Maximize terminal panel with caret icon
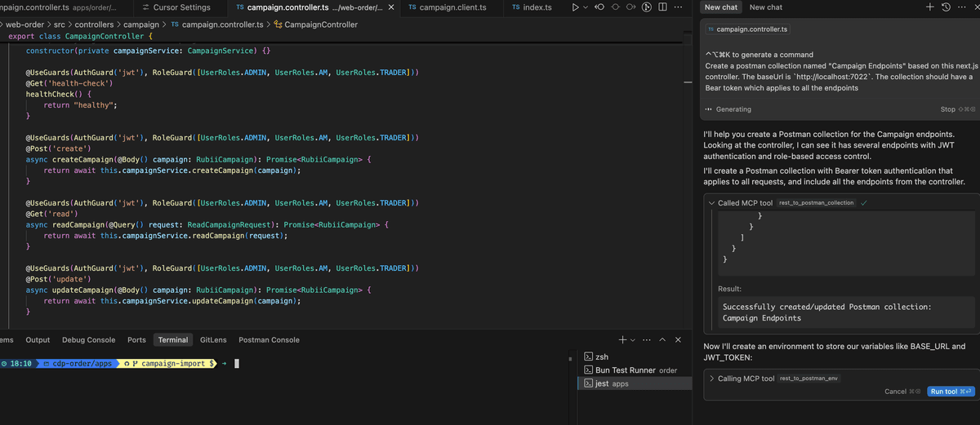The height and width of the screenshot is (425, 980). [662, 339]
